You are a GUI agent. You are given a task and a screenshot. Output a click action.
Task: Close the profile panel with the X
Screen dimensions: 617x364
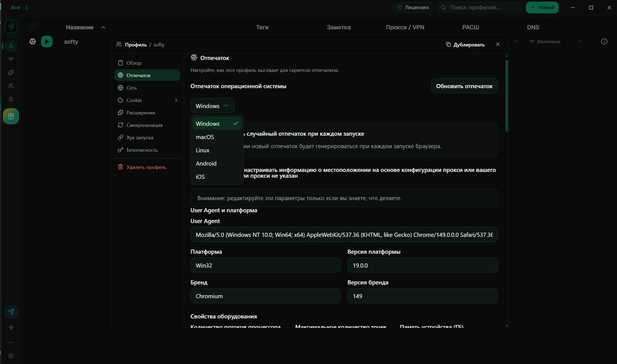pos(498,44)
